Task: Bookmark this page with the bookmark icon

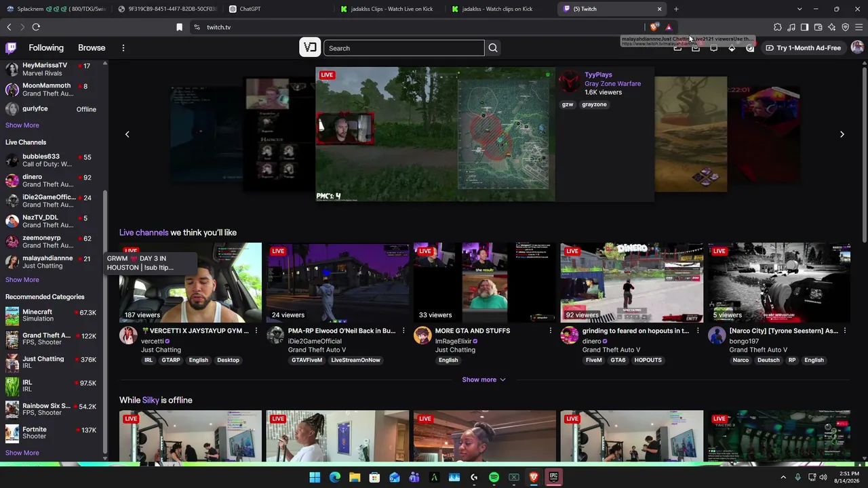Action: coord(179,27)
